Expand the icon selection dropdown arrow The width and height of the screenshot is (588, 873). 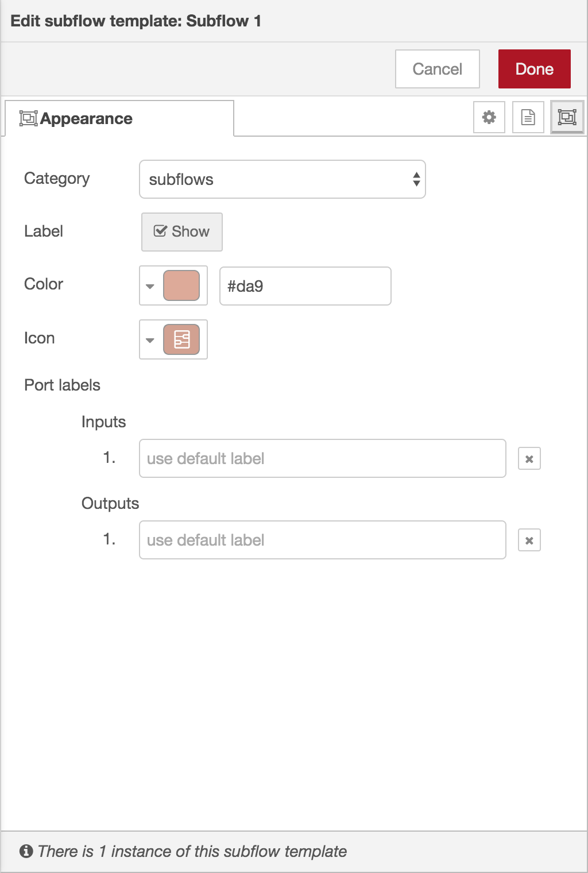150,339
